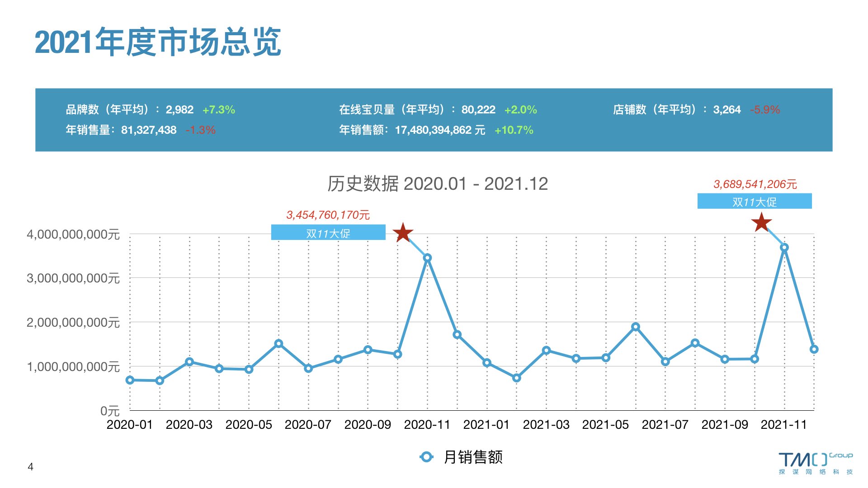Click the 2021年度市场总览 slide title
Screen dimensions: 868x488
(158, 42)
